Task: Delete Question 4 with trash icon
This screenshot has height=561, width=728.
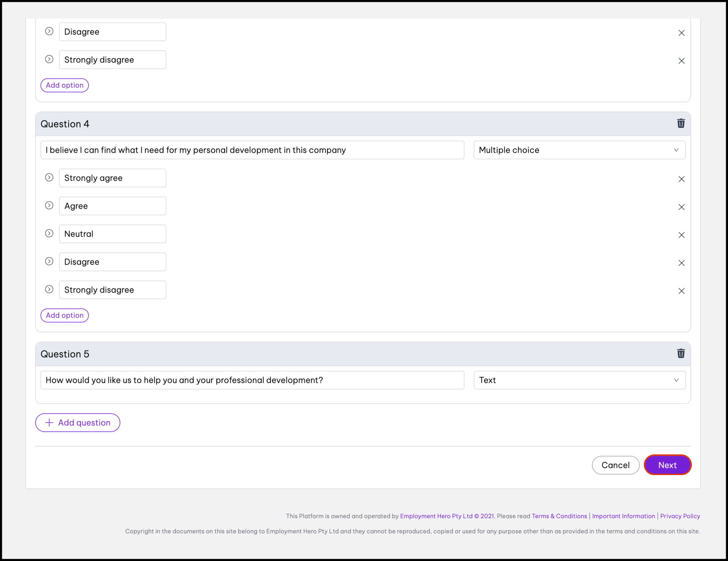Action: (x=681, y=124)
